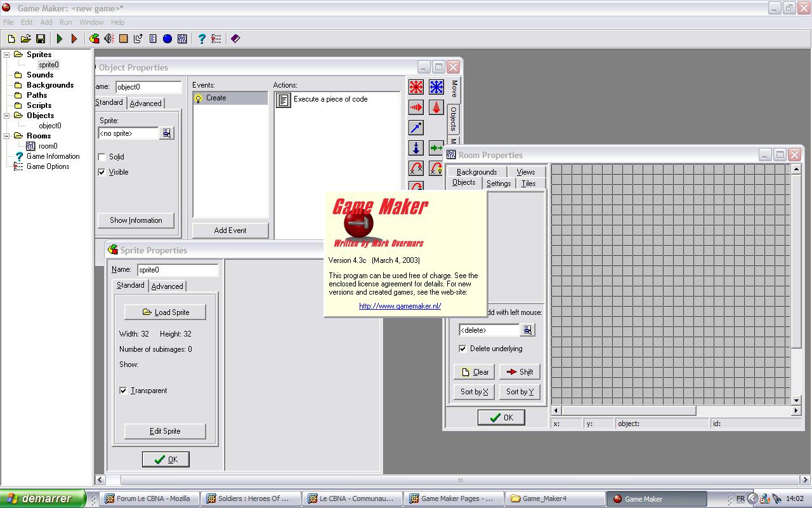812x508 pixels.
Task: Select the blue eight-direction motion action
Action: 436,87
